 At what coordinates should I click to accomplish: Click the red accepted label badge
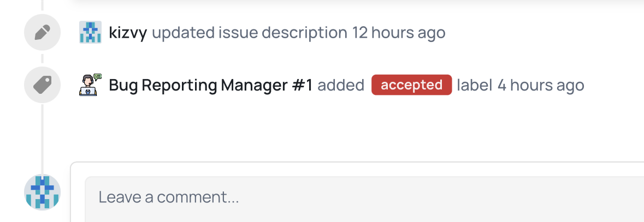pos(411,85)
